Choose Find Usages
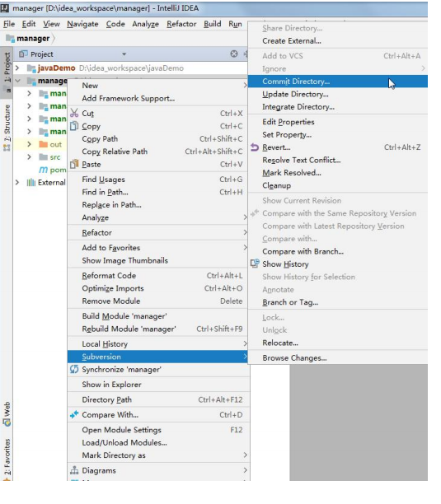441x504 pixels. [x=158, y=179]
